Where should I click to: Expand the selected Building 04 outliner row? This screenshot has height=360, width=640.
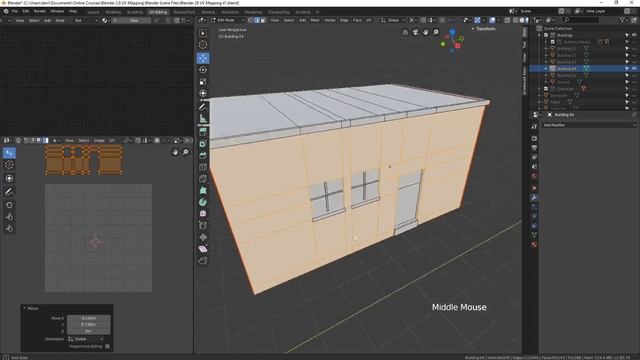(x=546, y=69)
